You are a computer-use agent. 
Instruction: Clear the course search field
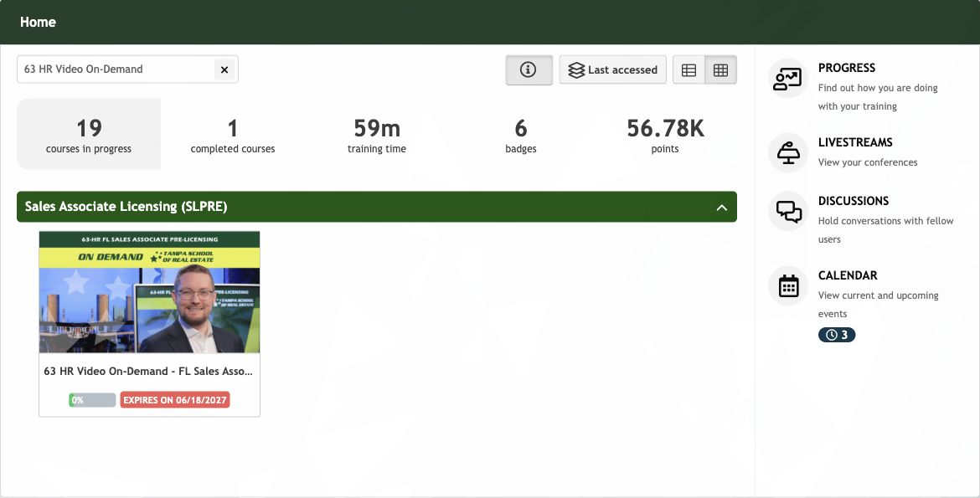(224, 69)
